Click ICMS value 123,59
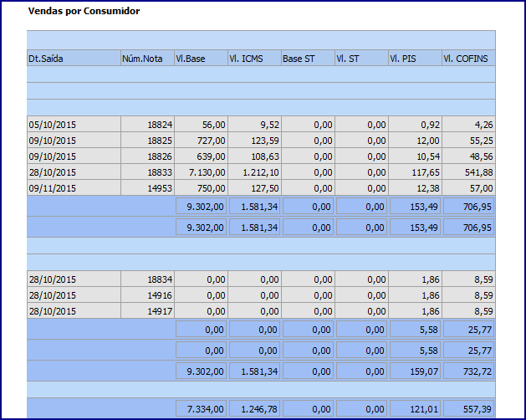The image size is (526, 420). 254,141
